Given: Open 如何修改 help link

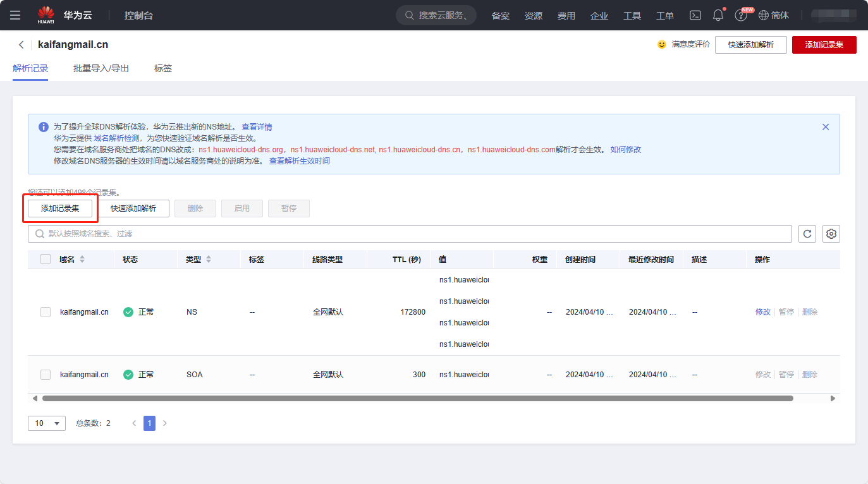Looking at the screenshot, I should pyautogui.click(x=626, y=150).
